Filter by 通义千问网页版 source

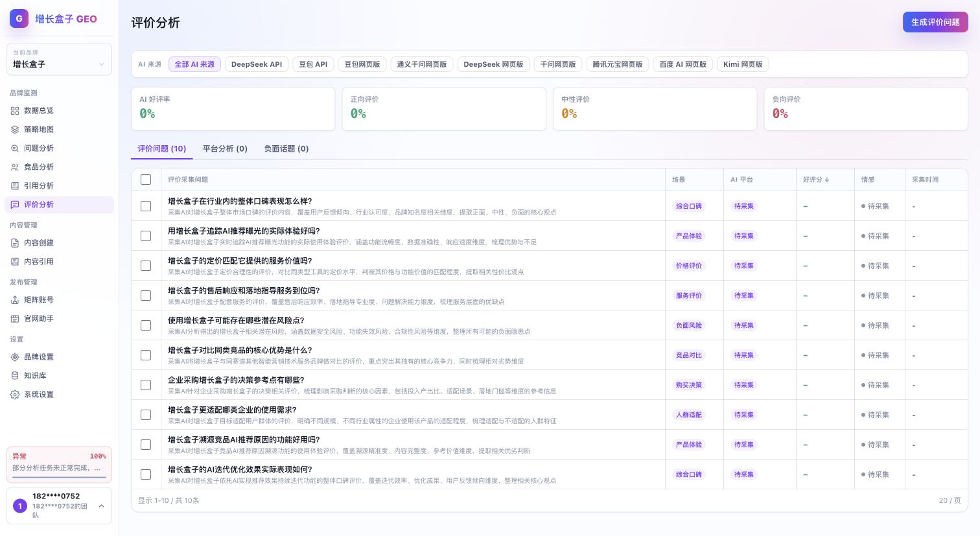click(422, 64)
